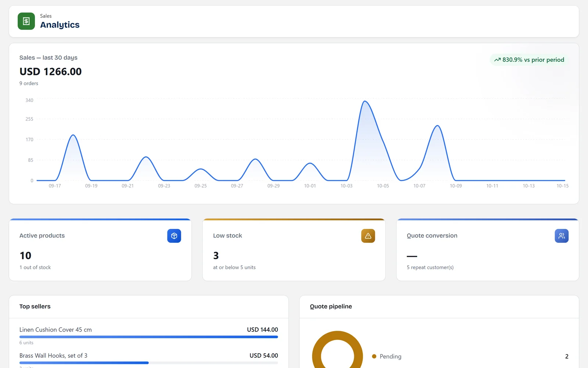Click the Top sellers heading
Screen dimensions: 588x368
point(35,307)
